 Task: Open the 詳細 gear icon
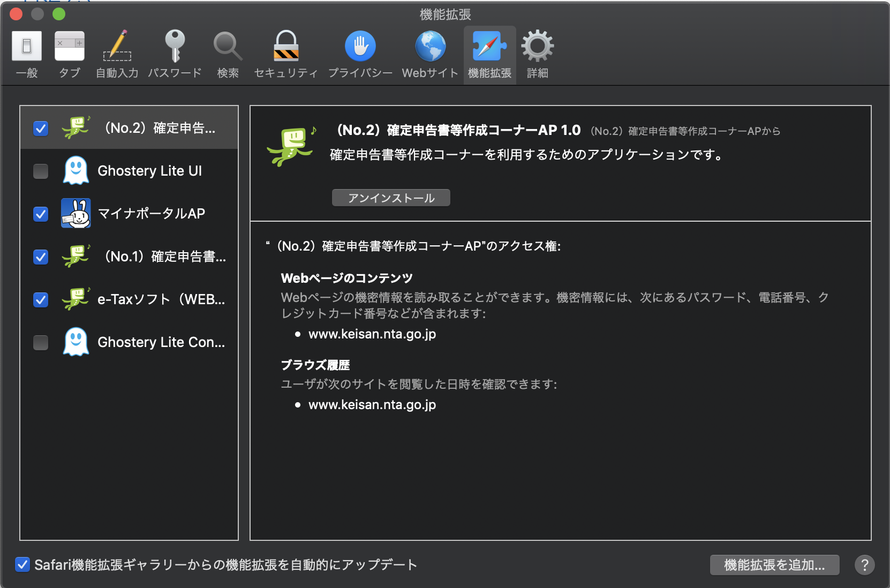[538, 46]
